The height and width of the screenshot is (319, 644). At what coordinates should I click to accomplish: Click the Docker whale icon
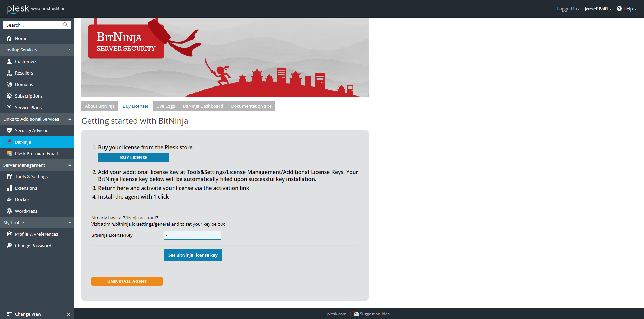(x=9, y=199)
